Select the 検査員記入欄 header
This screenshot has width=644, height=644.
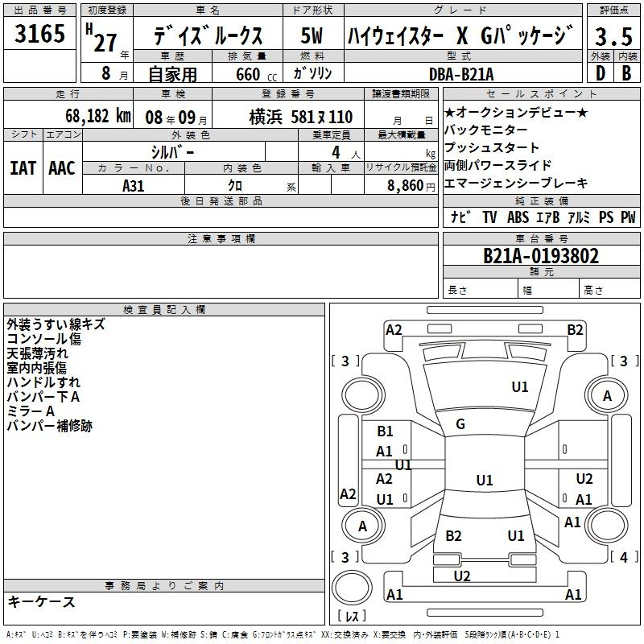tap(164, 310)
